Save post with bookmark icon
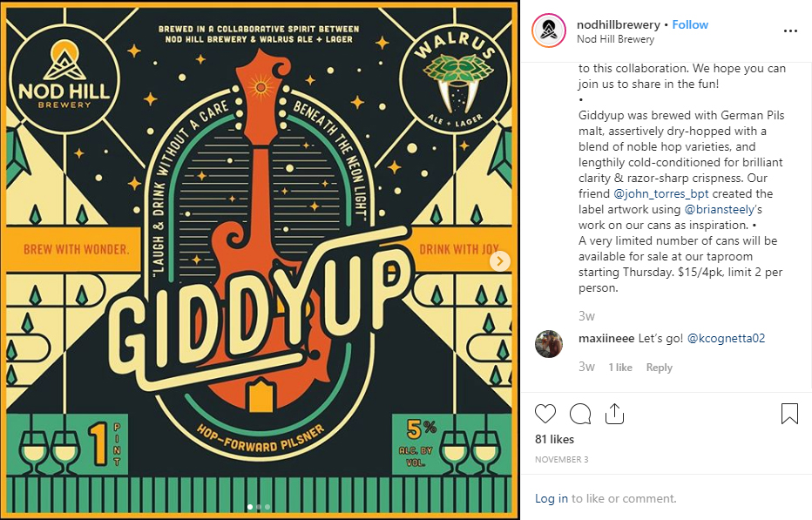Viewport: 812px width, 520px height. click(x=789, y=414)
